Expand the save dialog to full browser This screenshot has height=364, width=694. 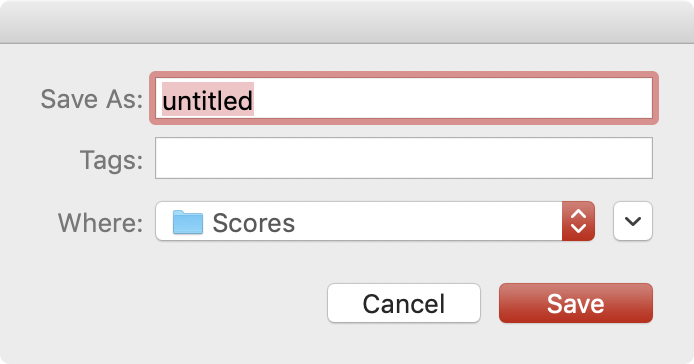(633, 221)
